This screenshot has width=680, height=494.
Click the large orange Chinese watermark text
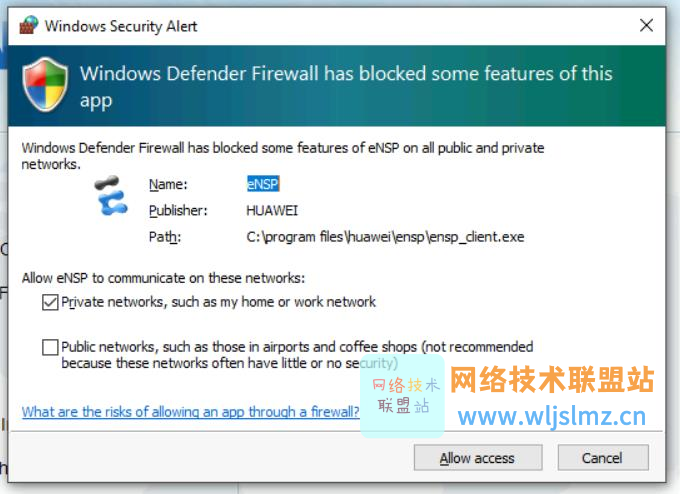(x=552, y=379)
